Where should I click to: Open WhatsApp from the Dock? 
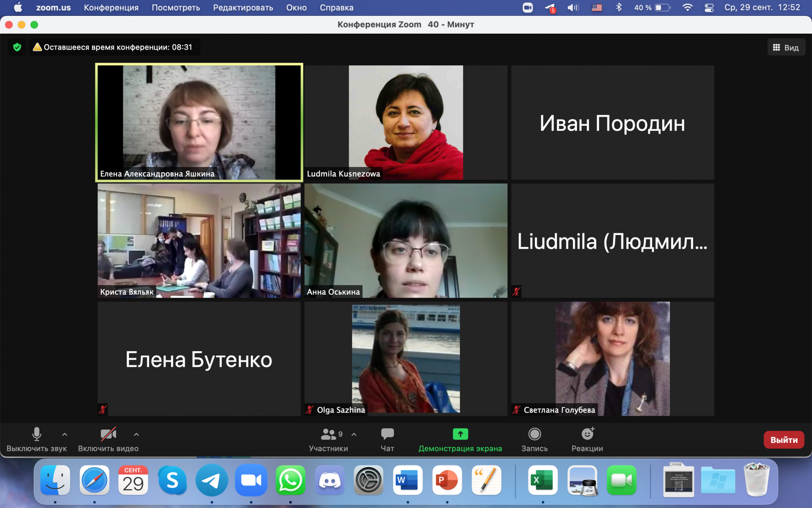(x=290, y=480)
